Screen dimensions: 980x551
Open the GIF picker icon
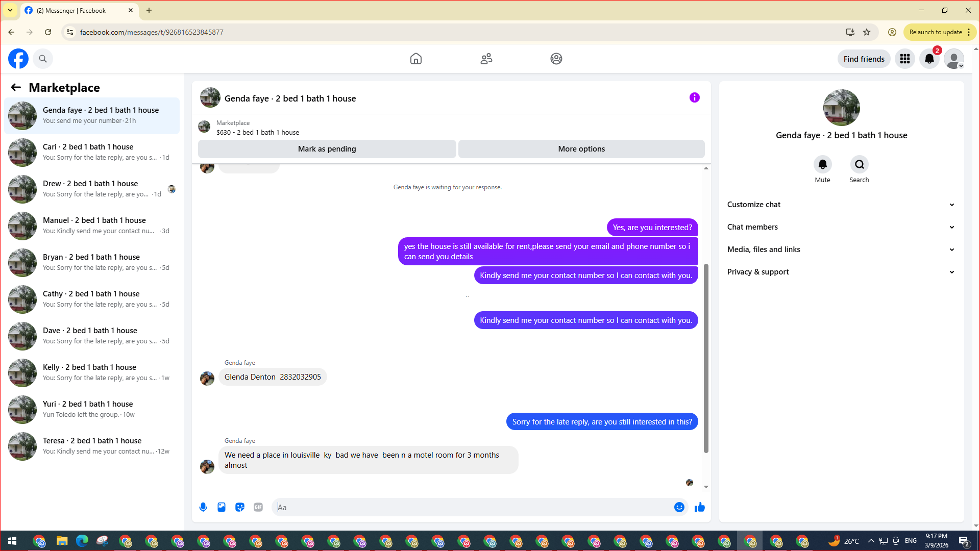258,507
